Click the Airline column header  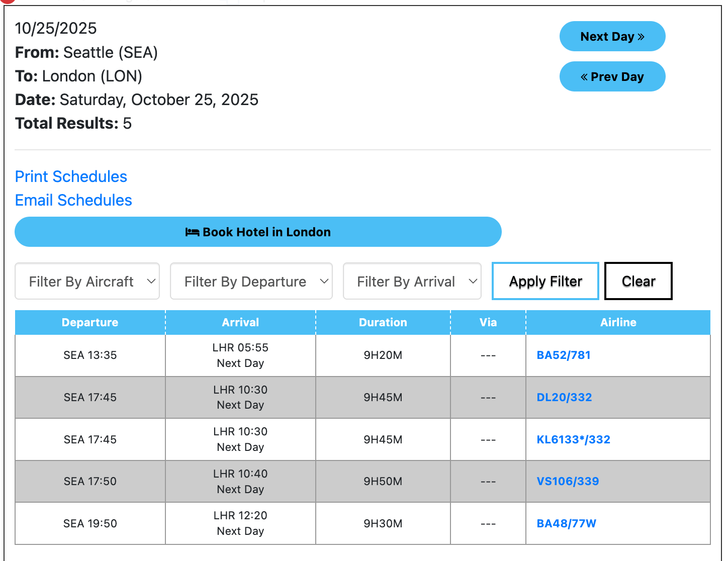tap(618, 323)
